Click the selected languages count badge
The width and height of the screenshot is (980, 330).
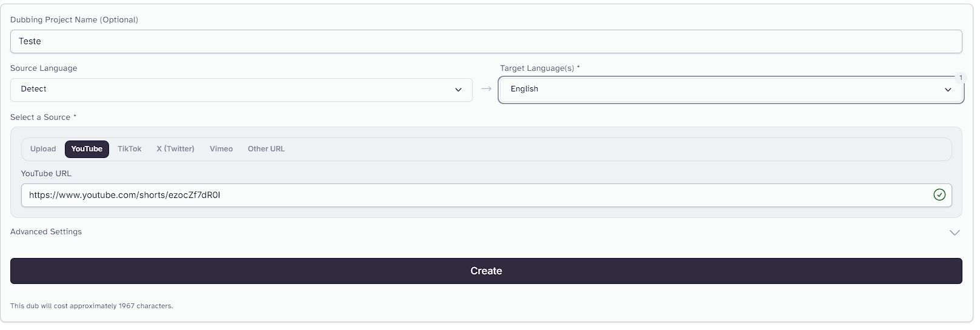[x=961, y=78]
